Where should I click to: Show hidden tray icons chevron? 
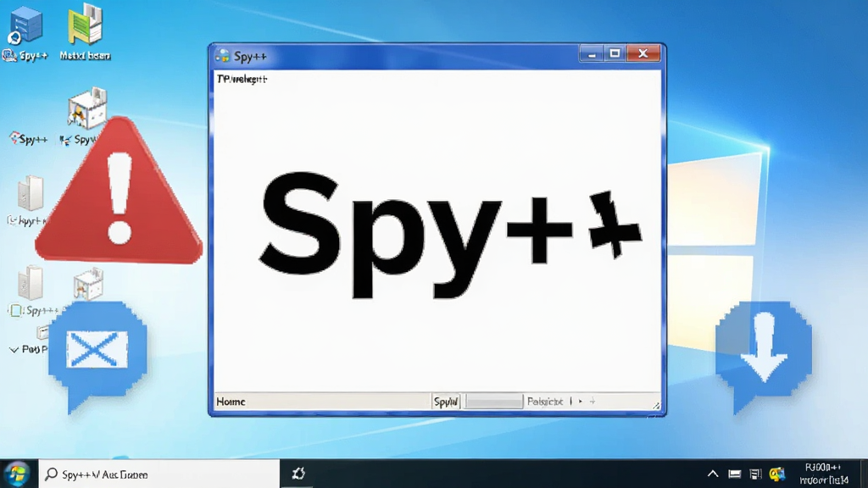pyautogui.click(x=713, y=474)
